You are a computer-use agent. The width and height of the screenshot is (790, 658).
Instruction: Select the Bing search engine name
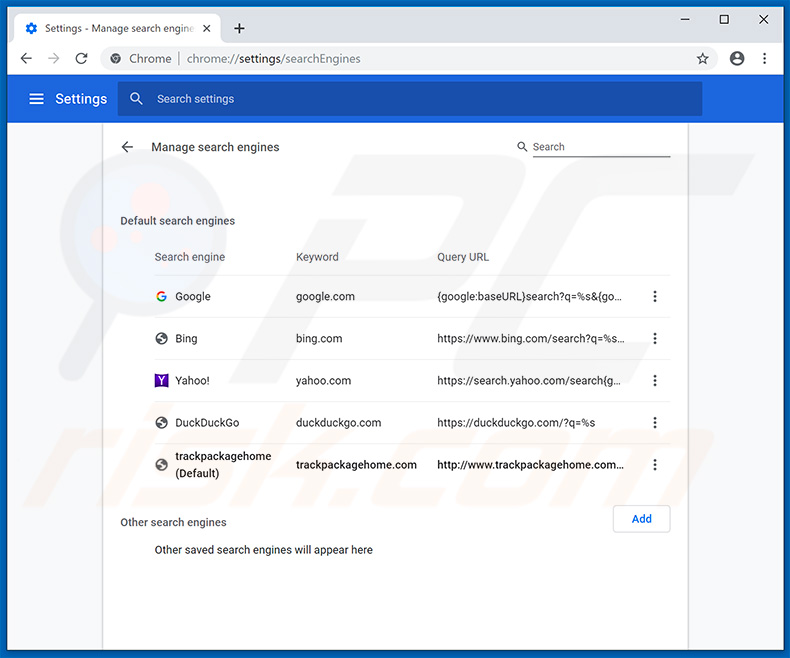tap(186, 339)
